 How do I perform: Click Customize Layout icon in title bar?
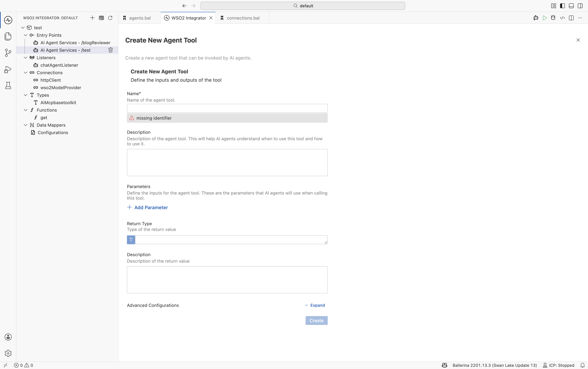[554, 6]
